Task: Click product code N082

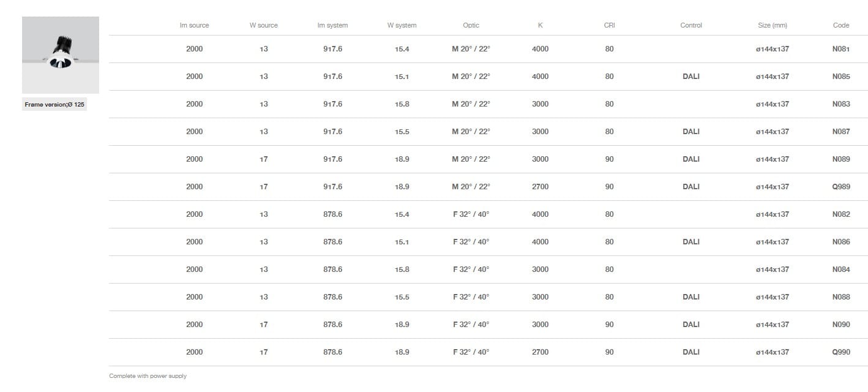Action: pos(840,214)
